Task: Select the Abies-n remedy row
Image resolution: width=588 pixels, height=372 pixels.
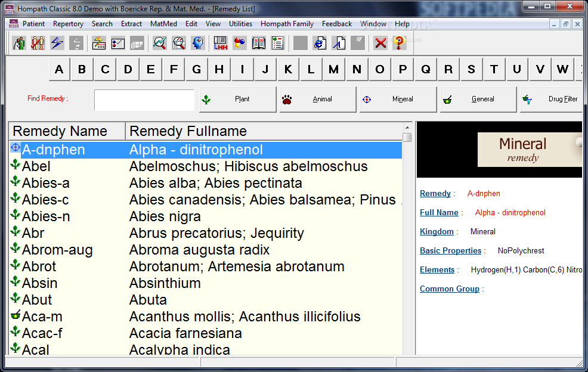Action: point(206,216)
